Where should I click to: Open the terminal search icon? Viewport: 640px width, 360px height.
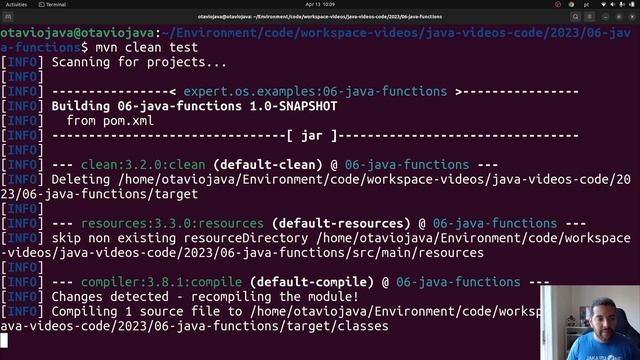(x=576, y=17)
